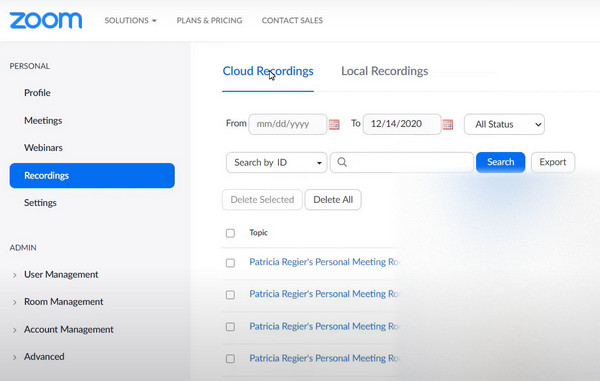
Task: Open the From date calendar icon
Action: (334, 125)
